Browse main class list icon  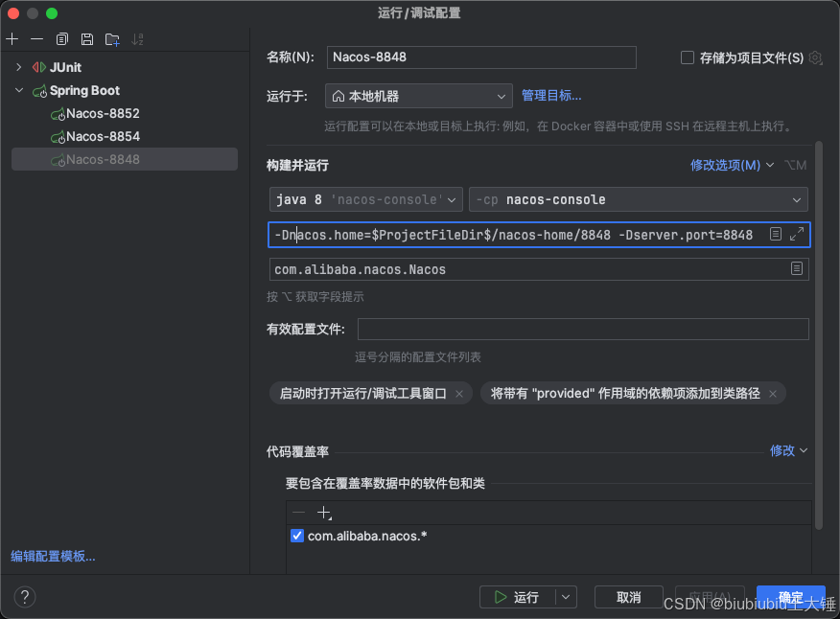point(797,269)
